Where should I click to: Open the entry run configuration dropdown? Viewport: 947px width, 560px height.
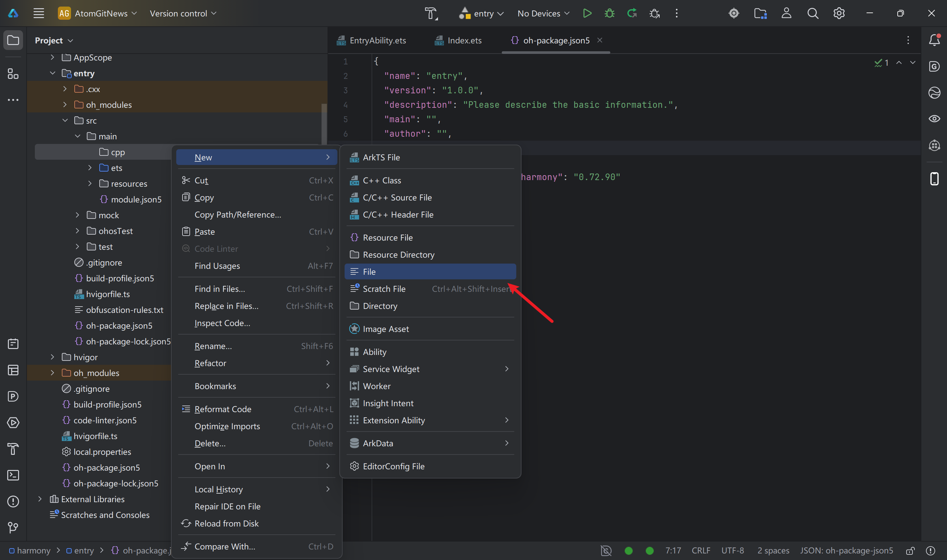(481, 13)
